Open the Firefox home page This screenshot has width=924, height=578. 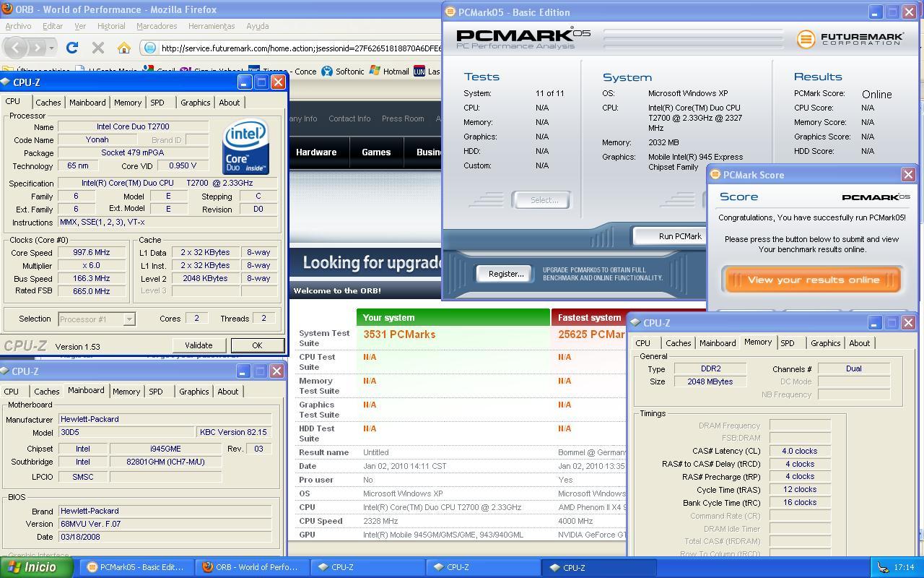pos(124,48)
